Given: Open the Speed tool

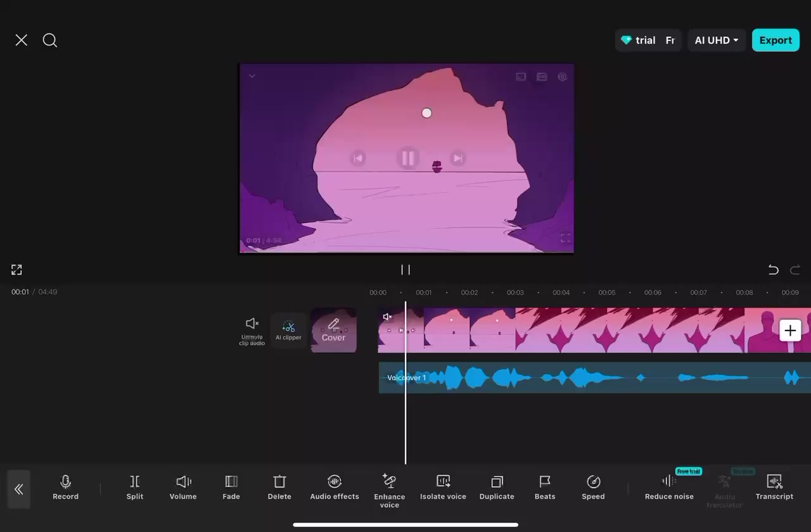Looking at the screenshot, I should 593,488.
